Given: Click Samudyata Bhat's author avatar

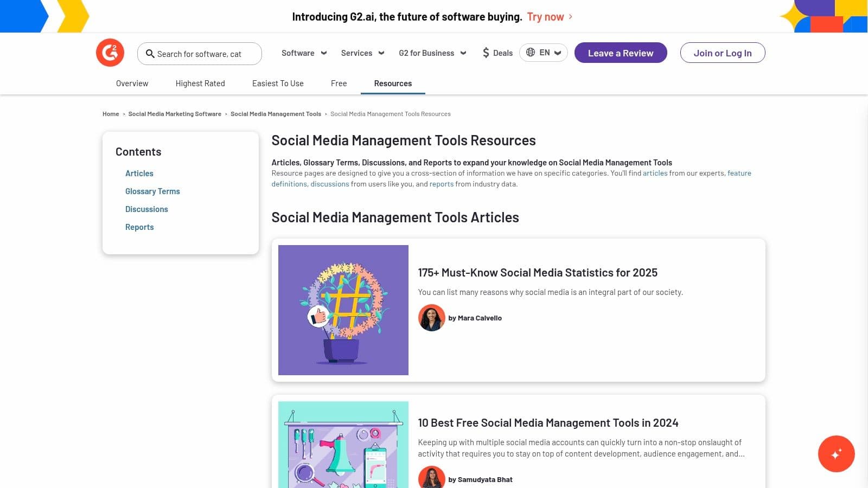Looking at the screenshot, I should [431, 478].
